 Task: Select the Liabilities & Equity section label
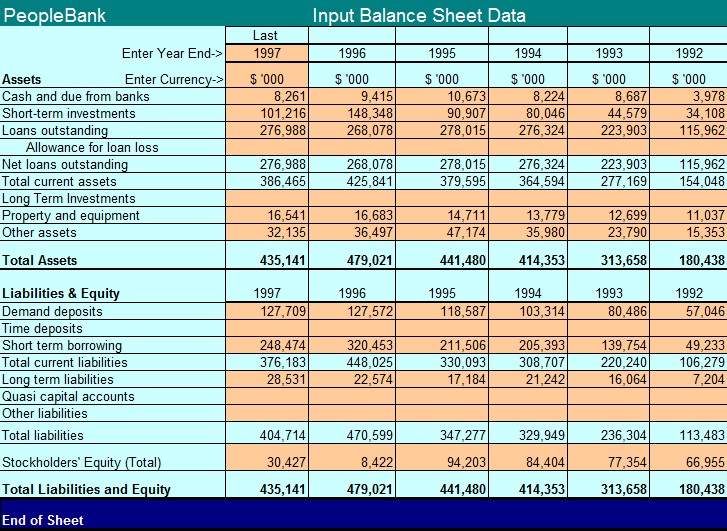coord(61,294)
